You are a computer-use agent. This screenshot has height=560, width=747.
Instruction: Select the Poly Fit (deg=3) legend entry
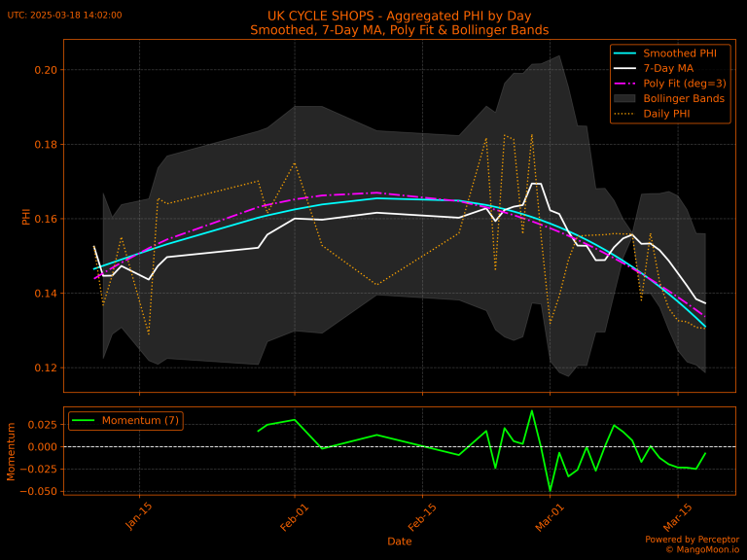point(685,84)
